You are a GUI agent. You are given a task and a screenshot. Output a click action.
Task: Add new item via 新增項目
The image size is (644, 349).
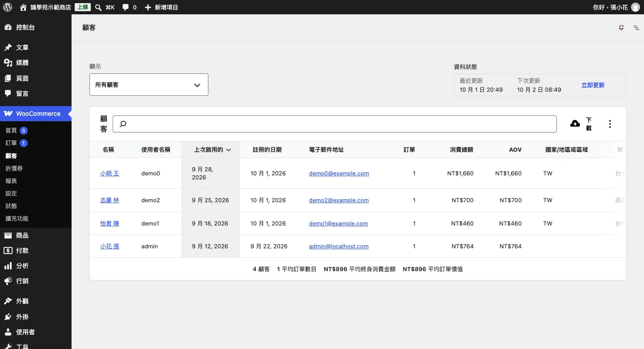(x=161, y=7)
